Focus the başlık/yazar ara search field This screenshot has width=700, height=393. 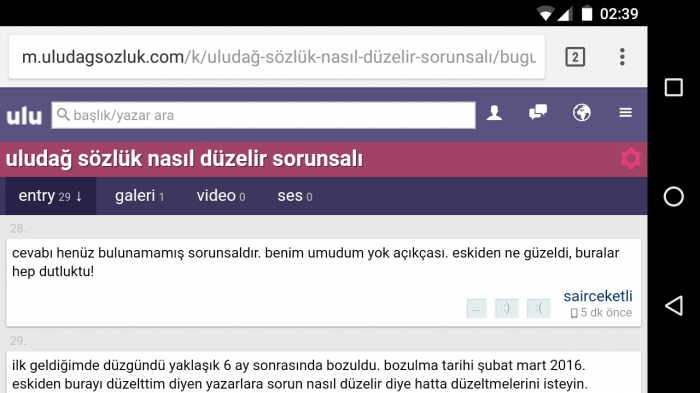pos(263,115)
